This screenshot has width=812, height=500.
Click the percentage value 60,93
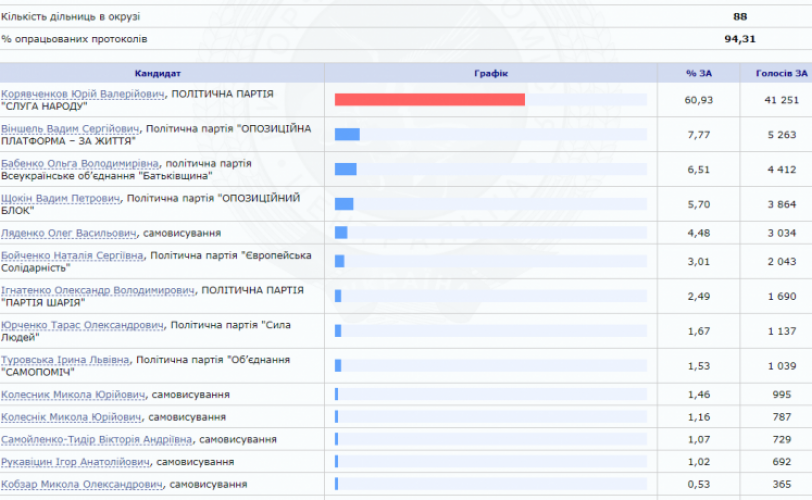coord(699,100)
